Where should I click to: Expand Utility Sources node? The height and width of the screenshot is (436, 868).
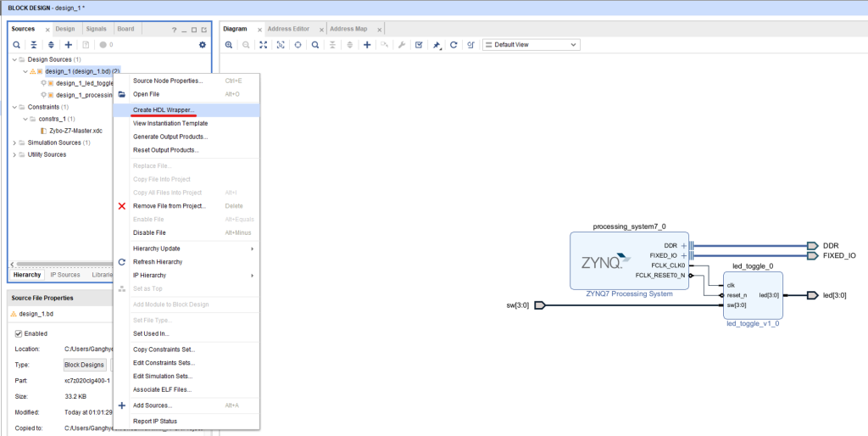click(x=14, y=154)
